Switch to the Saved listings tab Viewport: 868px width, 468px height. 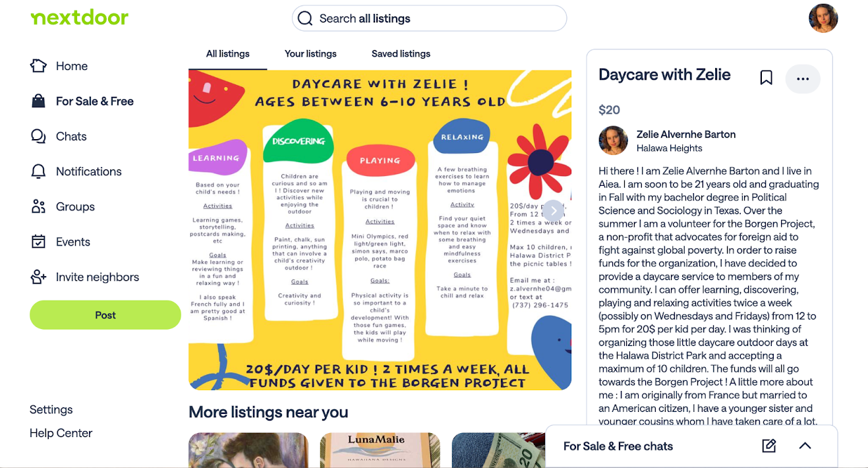click(401, 54)
